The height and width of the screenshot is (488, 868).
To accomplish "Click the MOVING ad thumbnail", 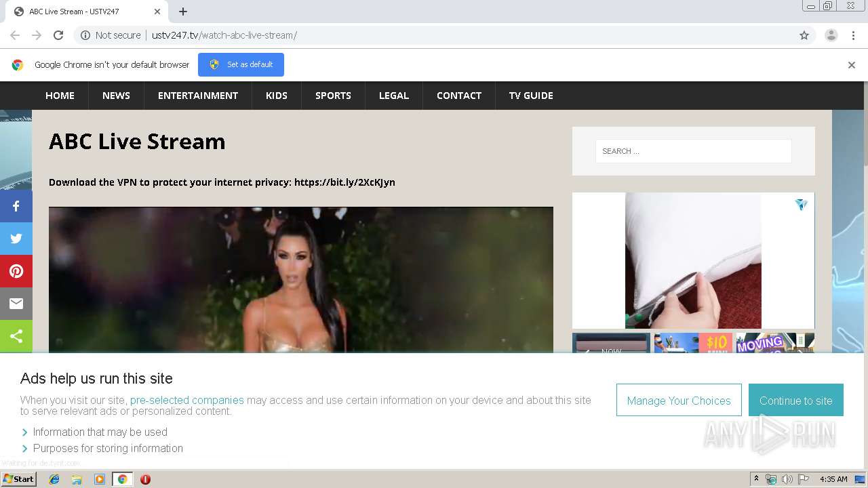I will 775,343.
